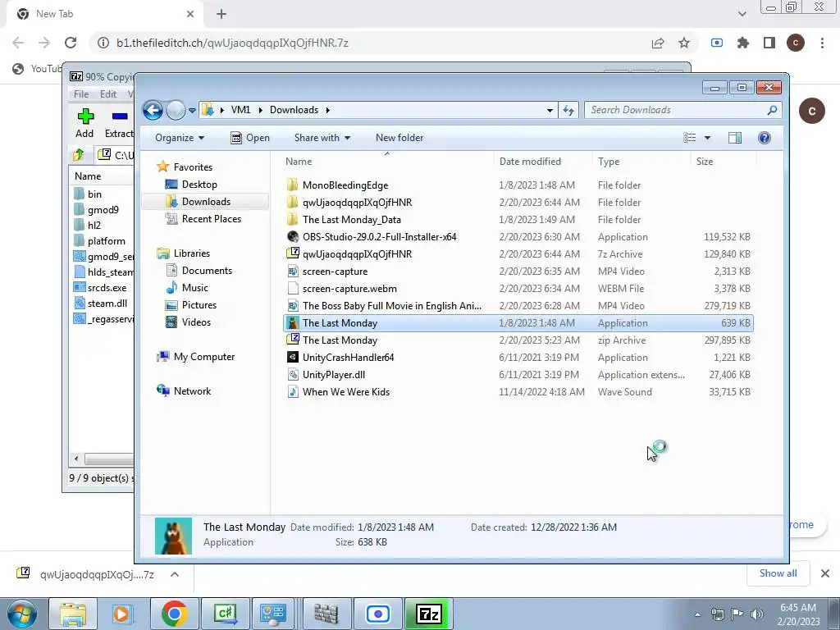Screen dimensions: 840x630
Task: Create a New folder
Action: (399, 138)
